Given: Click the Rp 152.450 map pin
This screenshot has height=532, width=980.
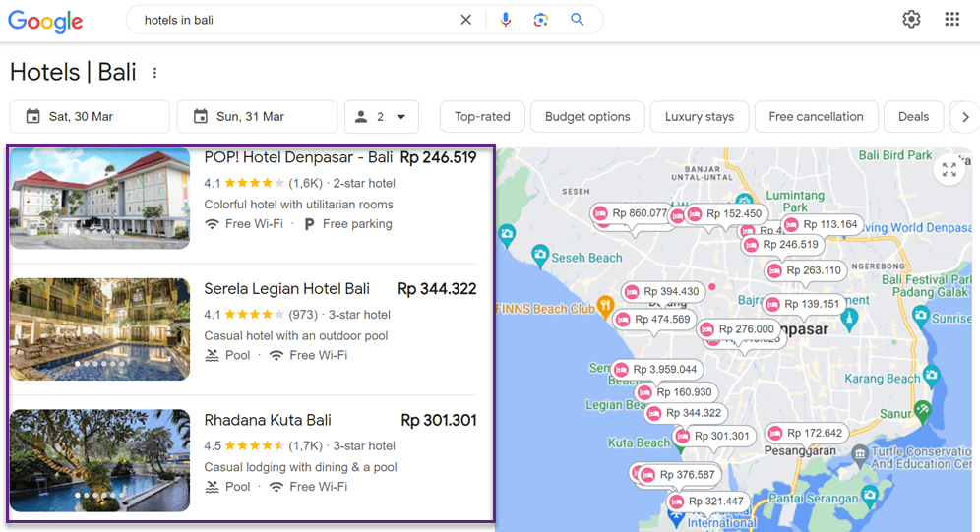Looking at the screenshot, I should click(x=726, y=214).
